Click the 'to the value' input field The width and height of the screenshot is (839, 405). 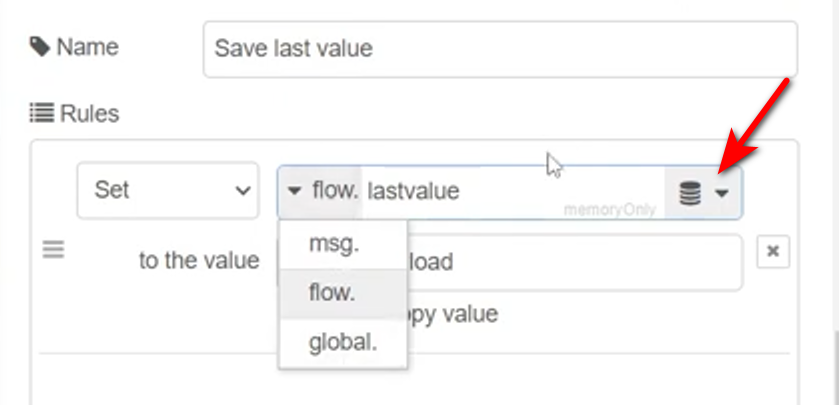tap(580, 262)
